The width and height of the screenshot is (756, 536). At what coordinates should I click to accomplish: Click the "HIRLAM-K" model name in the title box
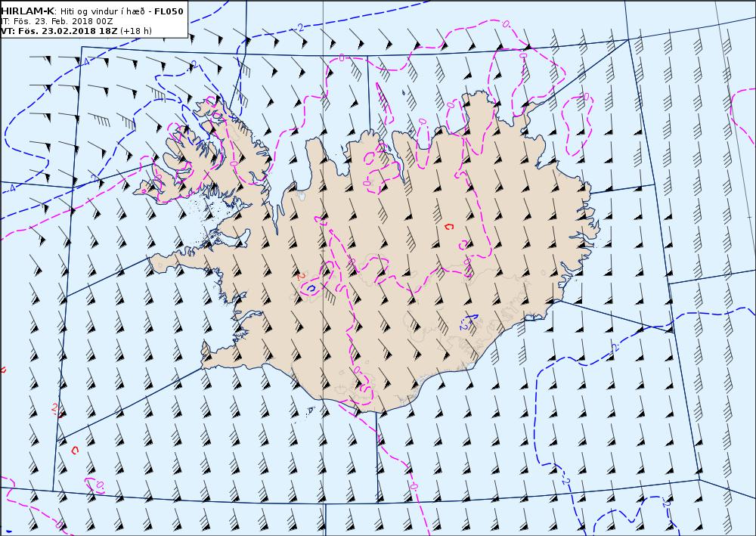tap(28, 11)
